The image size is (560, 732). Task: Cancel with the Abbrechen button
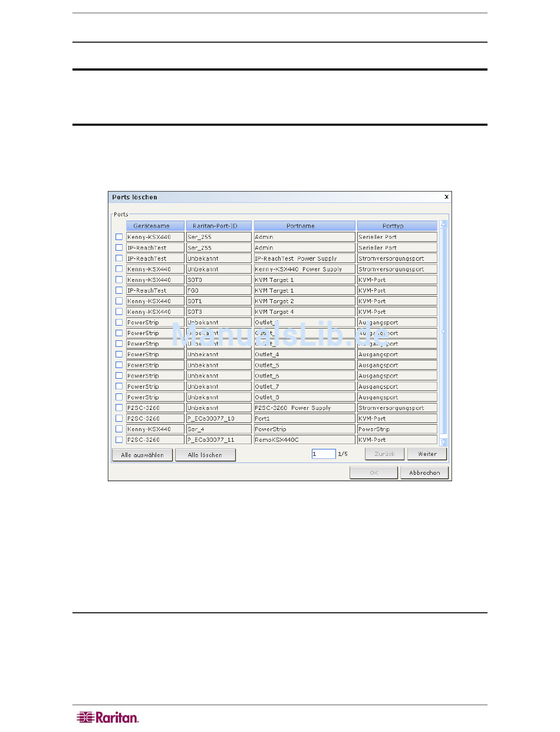[424, 472]
